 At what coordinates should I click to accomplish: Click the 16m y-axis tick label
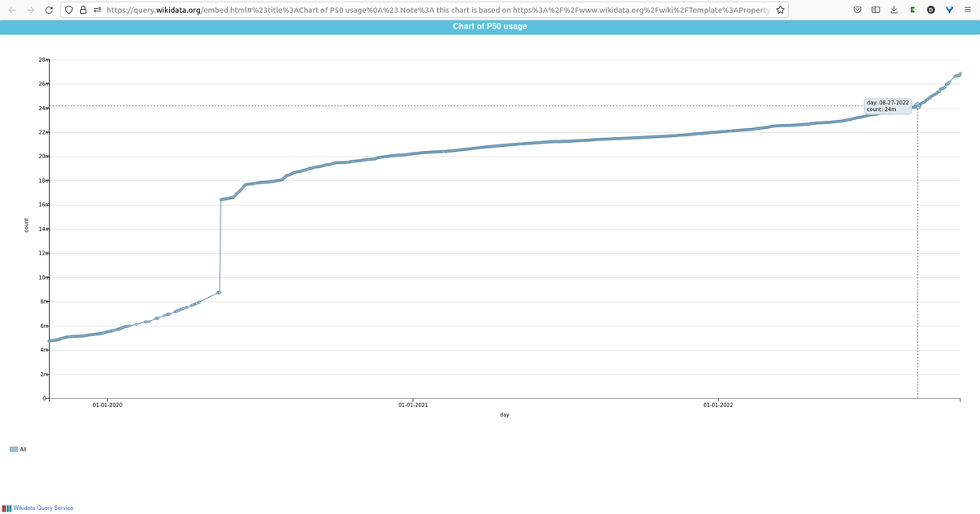point(43,205)
